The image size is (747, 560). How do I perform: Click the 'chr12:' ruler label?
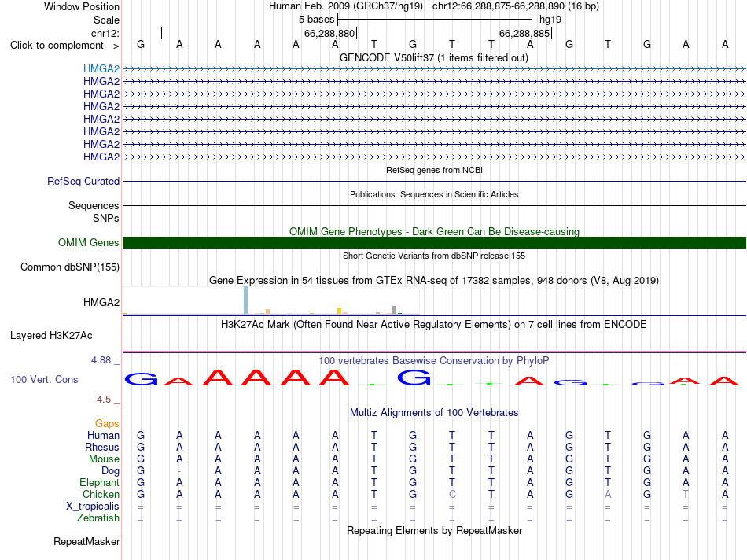(x=105, y=33)
